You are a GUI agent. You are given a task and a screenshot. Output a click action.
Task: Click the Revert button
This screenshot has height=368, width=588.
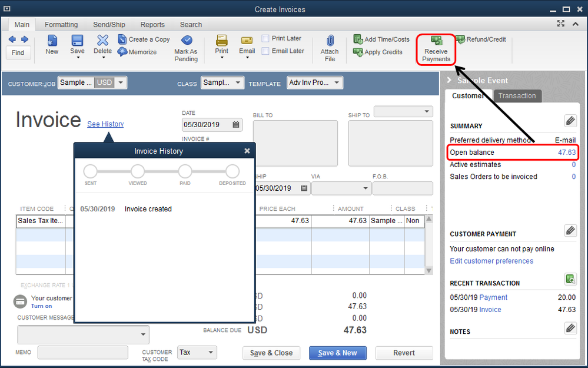tap(404, 353)
